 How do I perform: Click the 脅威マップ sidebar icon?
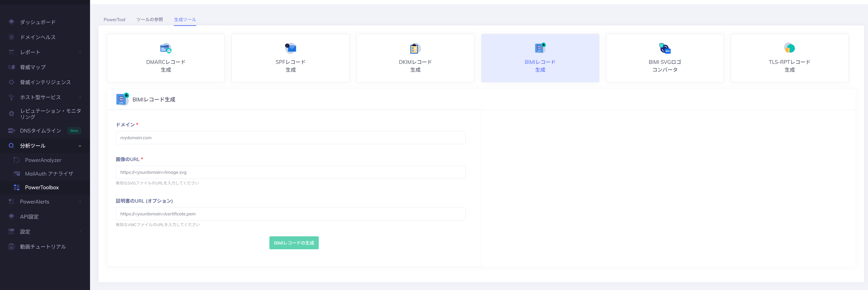coord(11,67)
